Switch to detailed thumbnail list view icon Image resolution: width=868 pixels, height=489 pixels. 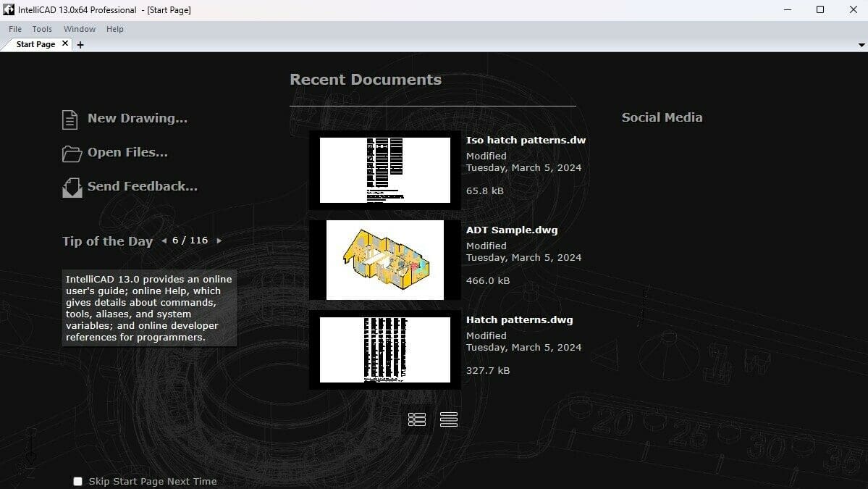[417, 419]
